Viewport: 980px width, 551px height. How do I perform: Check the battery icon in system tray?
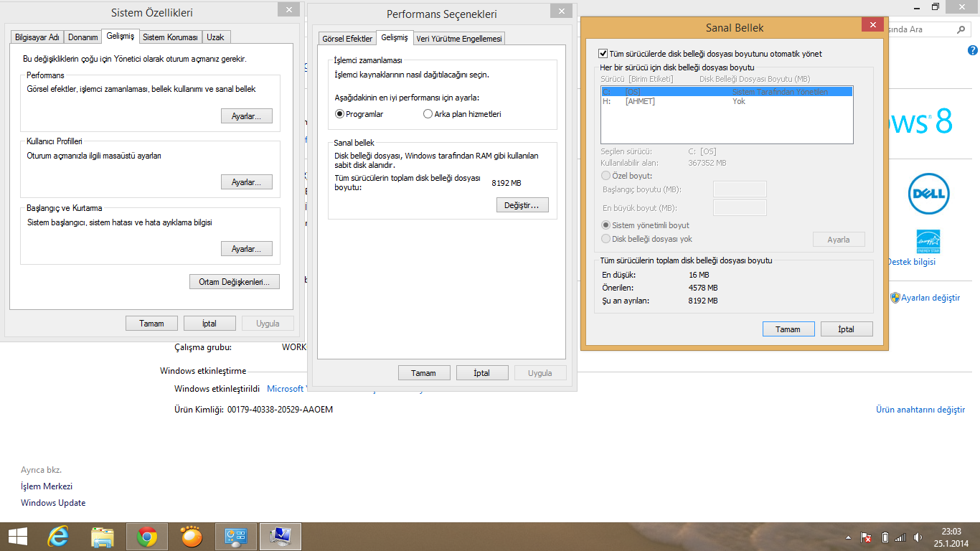click(x=885, y=537)
